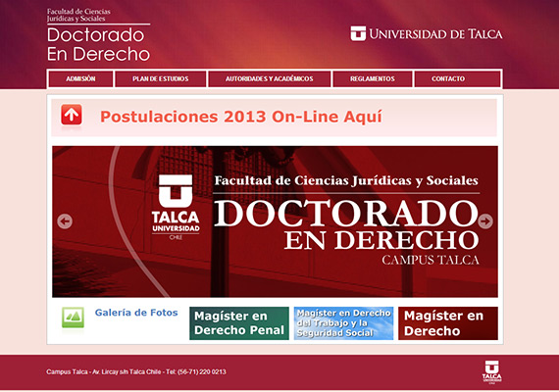Open the red Magíster en Derecho banner
Image resolution: width=559 pixels, height=392 pixels.
(448, 323)
